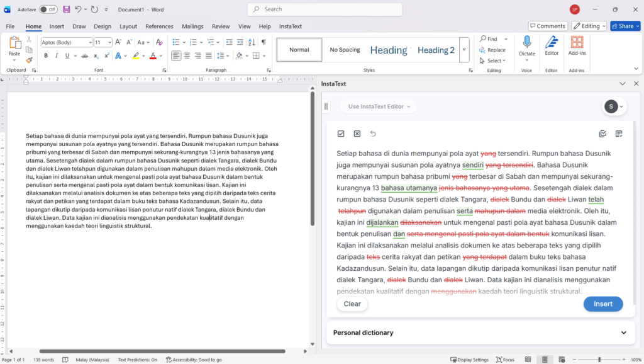Image resolution: width=644 pixels, height=364 pixels.
Task: Toggle bold formatting
Action: pyautogui.click(x=46, y=55)
